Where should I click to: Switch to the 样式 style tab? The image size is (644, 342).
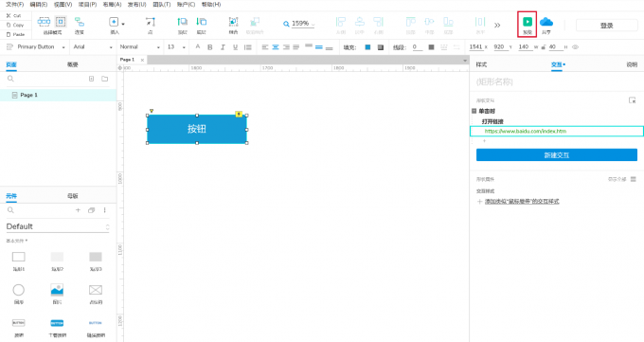[481, 65]
